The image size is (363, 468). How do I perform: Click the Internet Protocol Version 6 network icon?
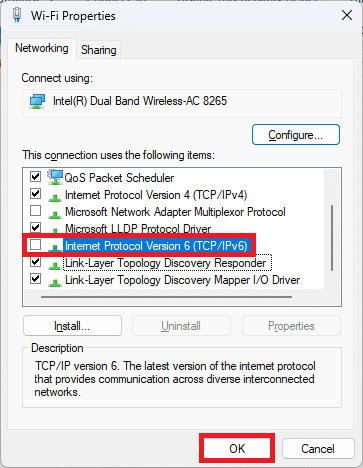click(x=55, y=248)
